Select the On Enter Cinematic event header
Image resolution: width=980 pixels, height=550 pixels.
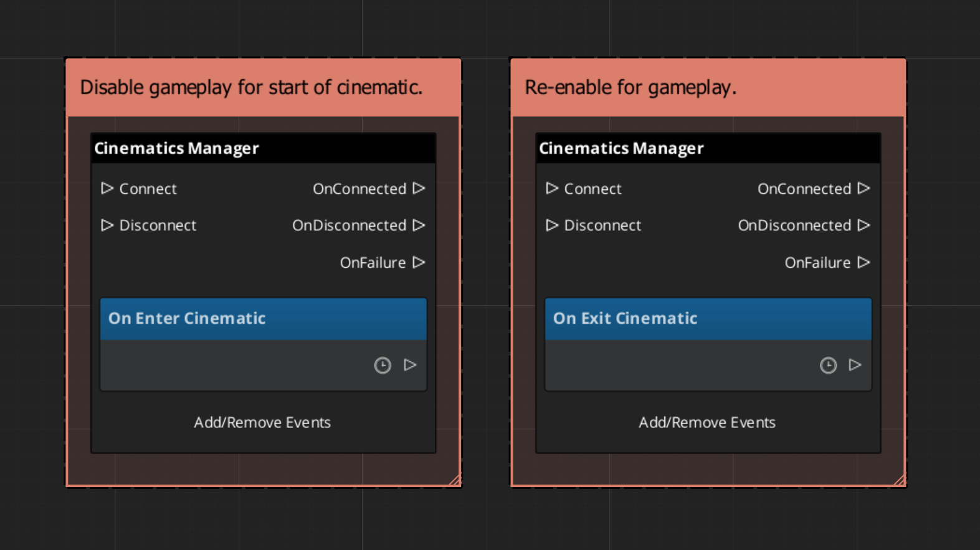263,318
